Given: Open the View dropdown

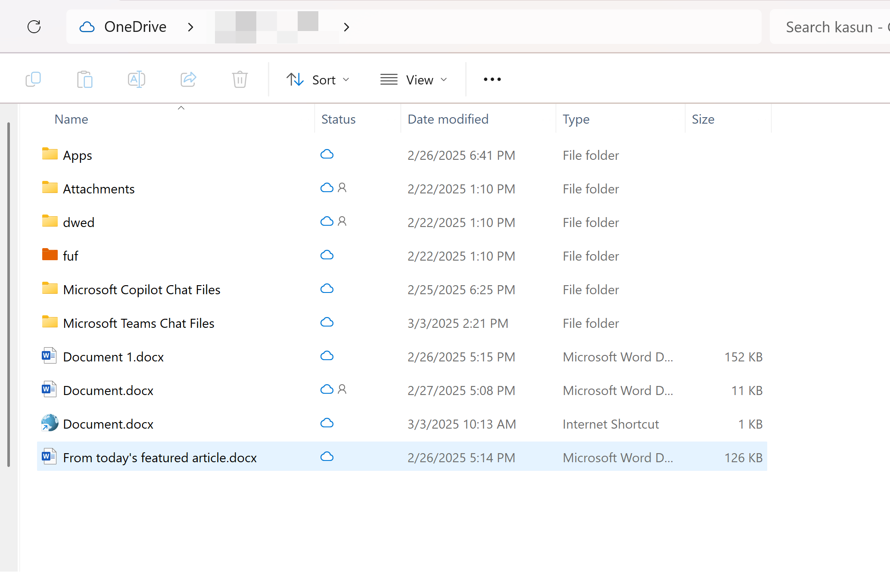Looking at the screenshot, I should click(x=414, y=79).
